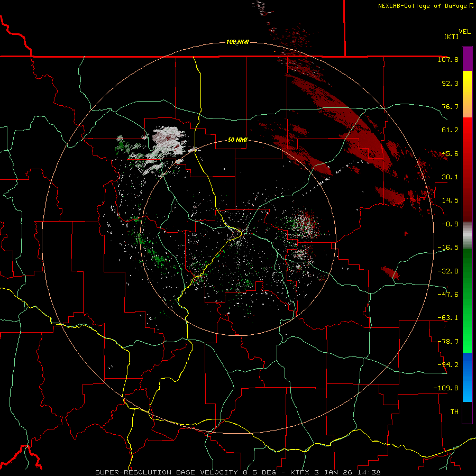
Task: Click the 107.8 velocity scale value
Action: [x=448, y=60]
